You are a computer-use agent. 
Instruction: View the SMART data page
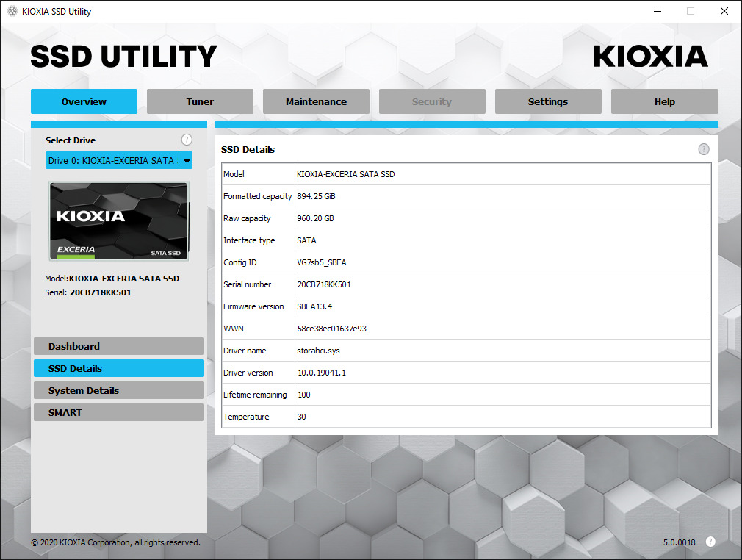click(x=118, y=412)
